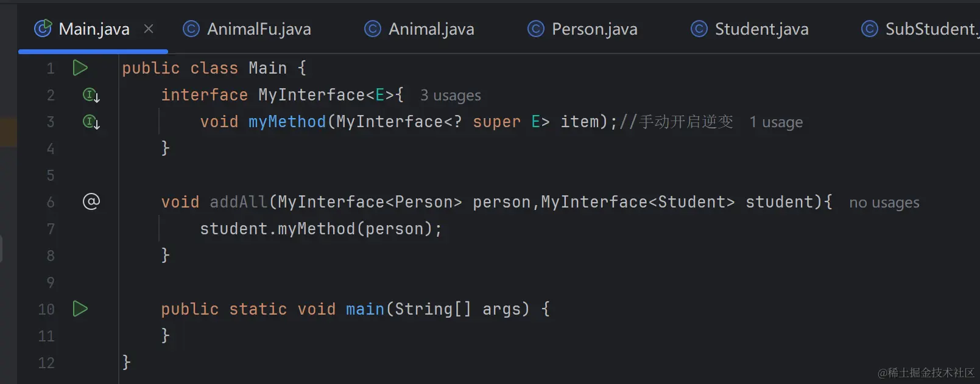This screenshot has height=384, width=980.
Task: Open the Student.java tab
Action: coord(761,29)
